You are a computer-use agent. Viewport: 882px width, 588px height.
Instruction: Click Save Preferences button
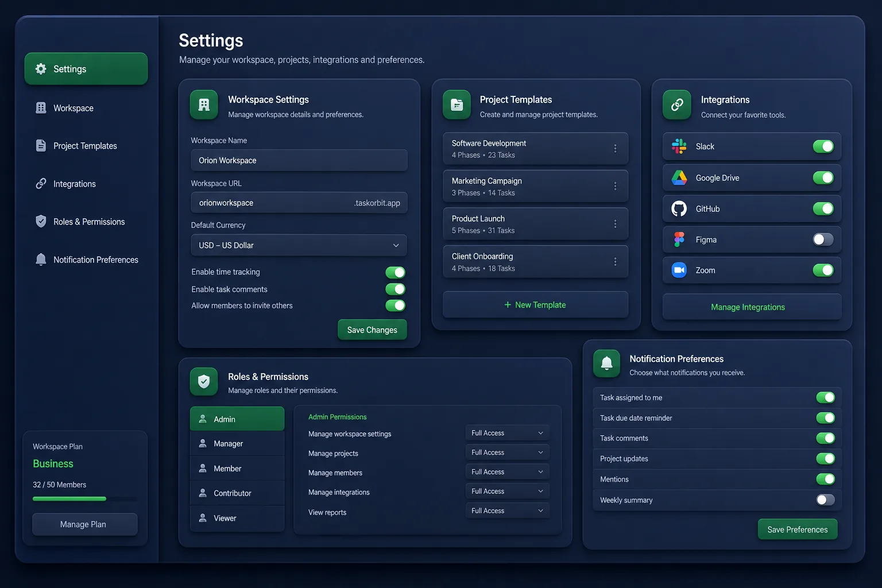pos(798,529)
